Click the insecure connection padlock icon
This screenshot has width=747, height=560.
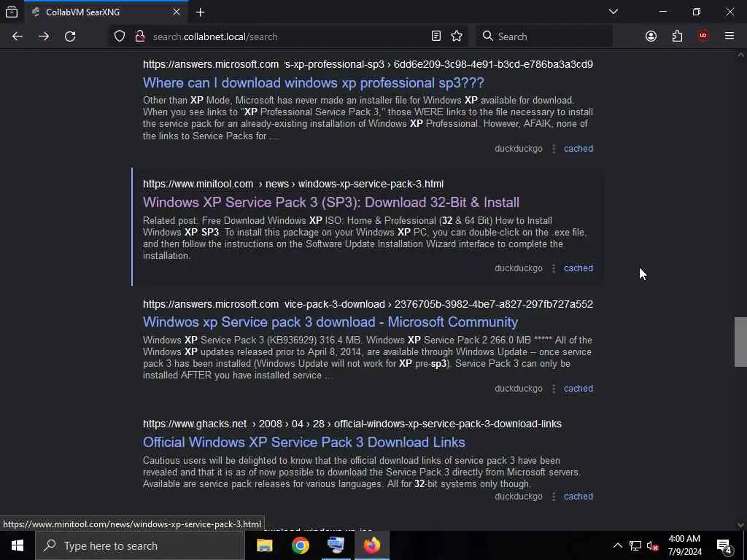click(x=139, y=36)
